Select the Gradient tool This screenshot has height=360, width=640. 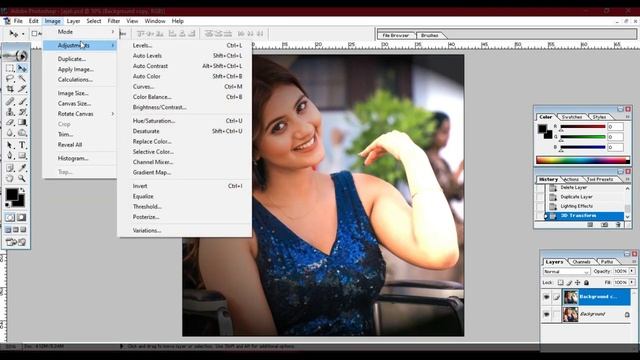click(x=22, y=122)
